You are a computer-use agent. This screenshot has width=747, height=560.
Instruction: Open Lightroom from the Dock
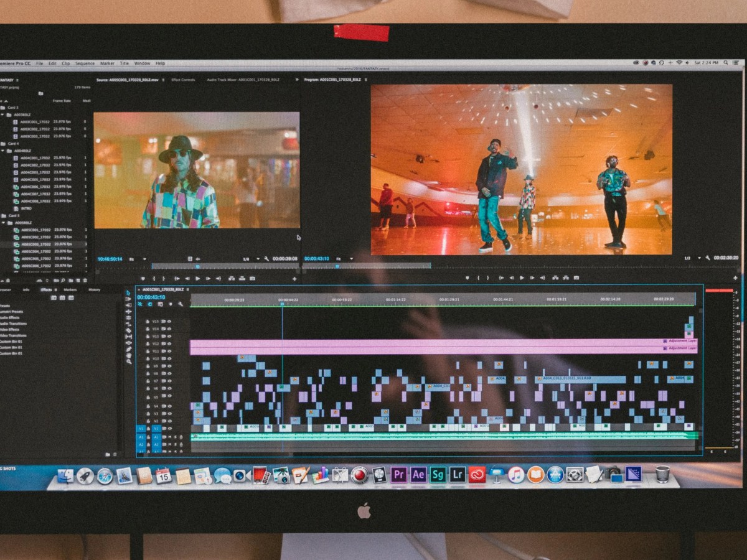pyautogui.click(x=458, y=475)
